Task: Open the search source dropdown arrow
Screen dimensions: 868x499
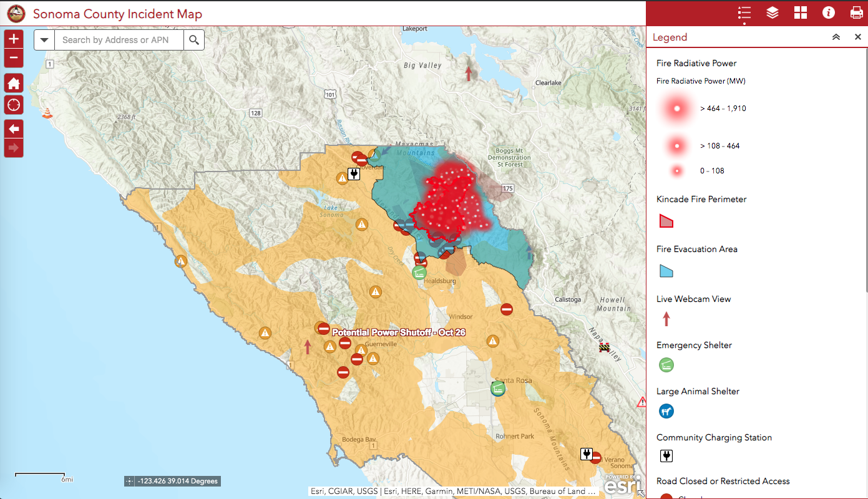Action: point(44,40)
